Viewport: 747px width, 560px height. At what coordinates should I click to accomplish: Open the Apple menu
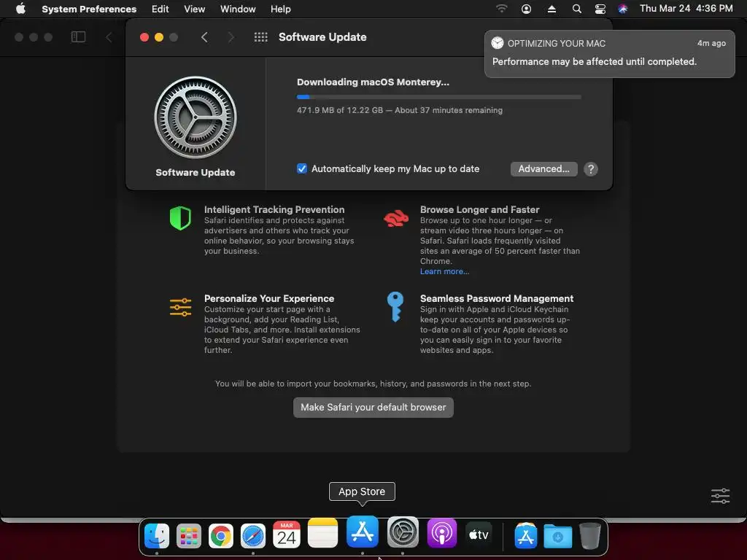(x=20, y=9)
